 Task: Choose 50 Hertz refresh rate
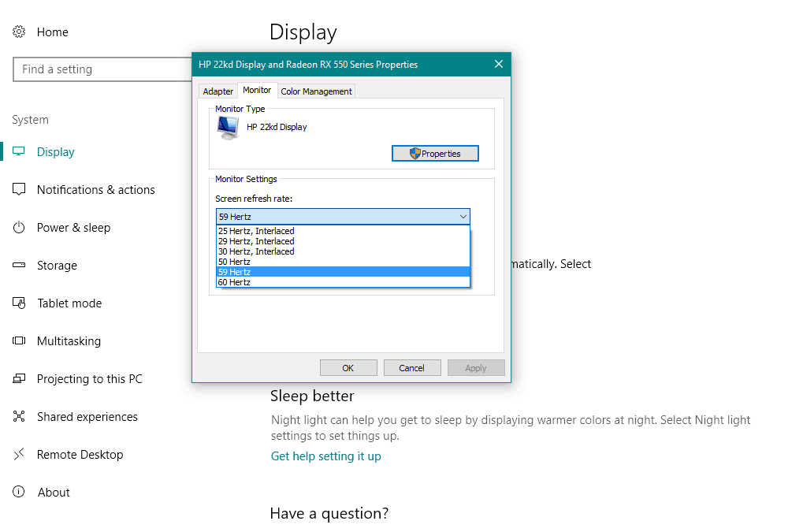[343, 262]
